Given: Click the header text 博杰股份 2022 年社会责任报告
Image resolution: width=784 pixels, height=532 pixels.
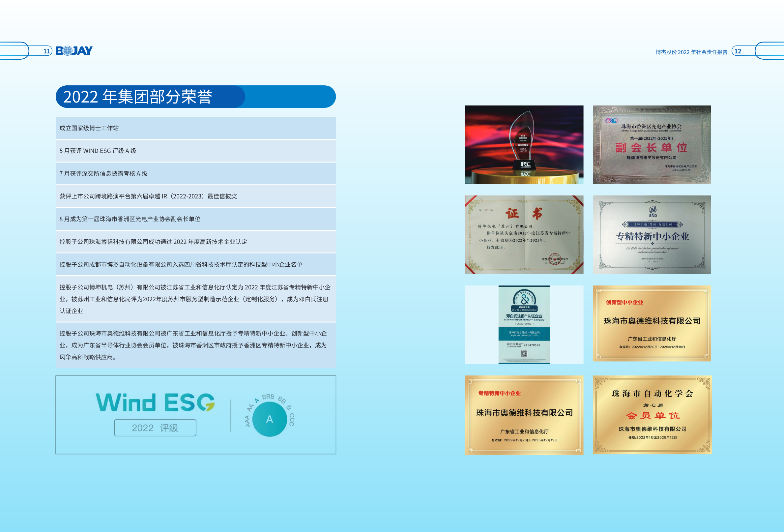Looking at the screenshot, I should tap(691, 52).
